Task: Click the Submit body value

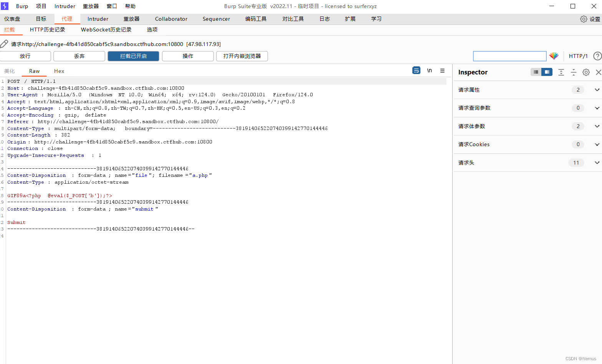Action: coord(17,222)
